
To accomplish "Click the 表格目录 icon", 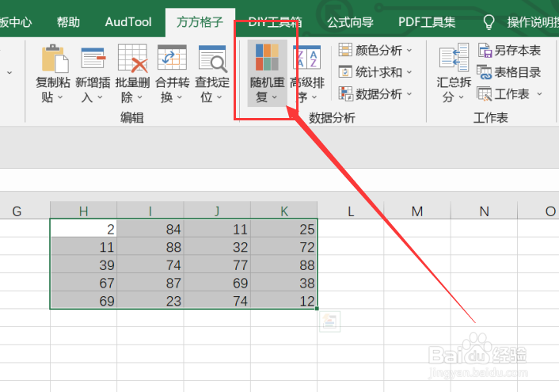I will click(484, 72).
